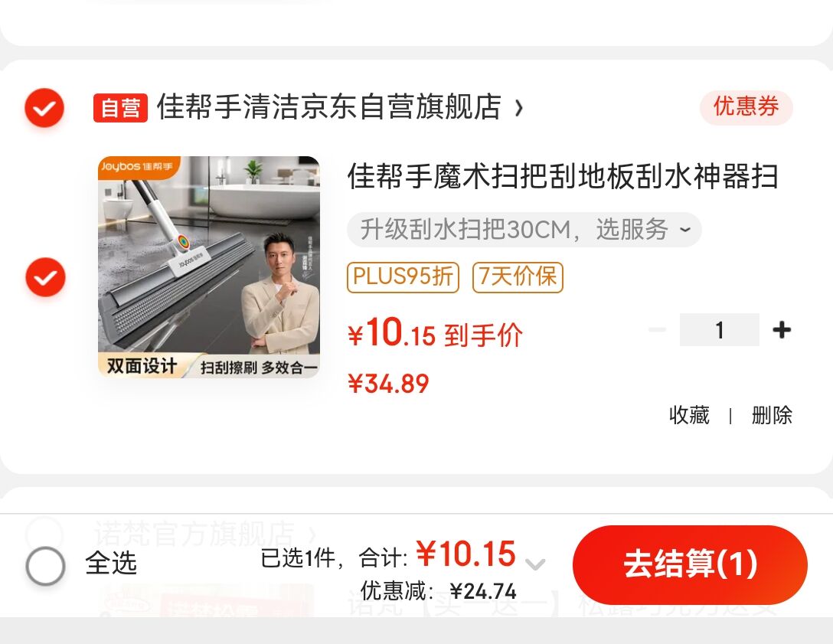Open the 佳帮手魔术扫把 product title

pyautogui.click(x=563, y=176)
